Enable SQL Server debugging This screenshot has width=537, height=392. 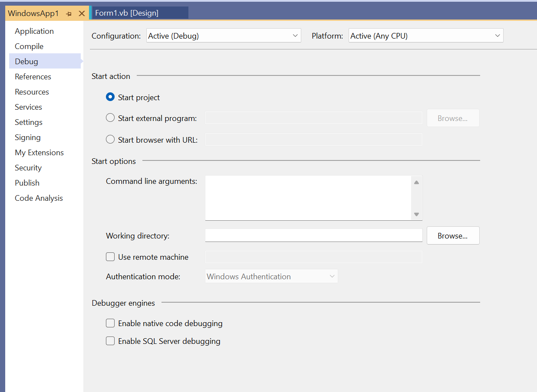(110, 341)
